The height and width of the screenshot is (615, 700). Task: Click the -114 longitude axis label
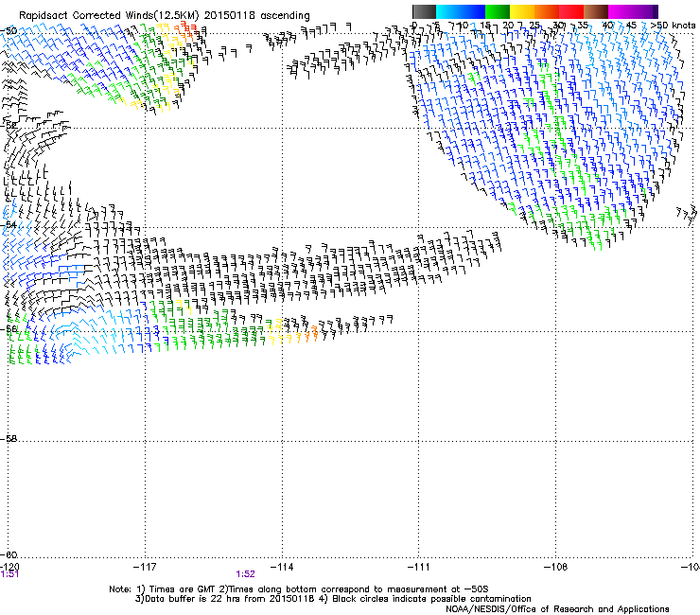282,567
